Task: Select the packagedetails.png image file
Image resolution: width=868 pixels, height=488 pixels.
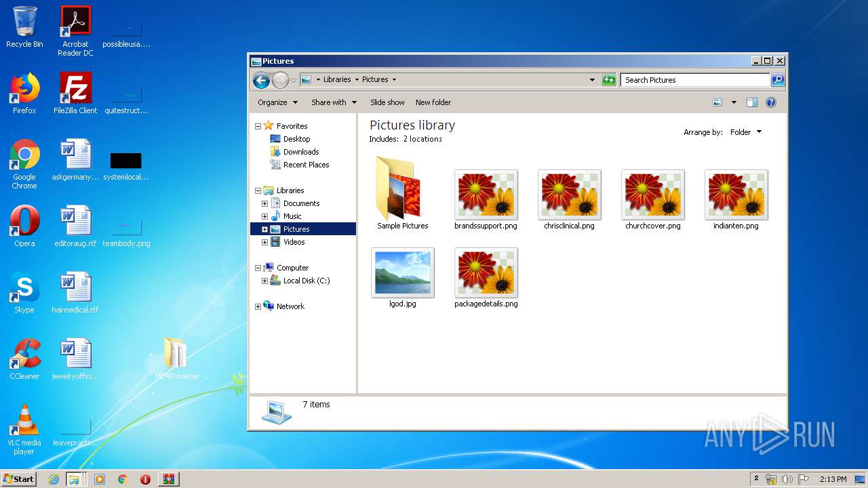Action: pyautogui.click(x=486, y=272)
